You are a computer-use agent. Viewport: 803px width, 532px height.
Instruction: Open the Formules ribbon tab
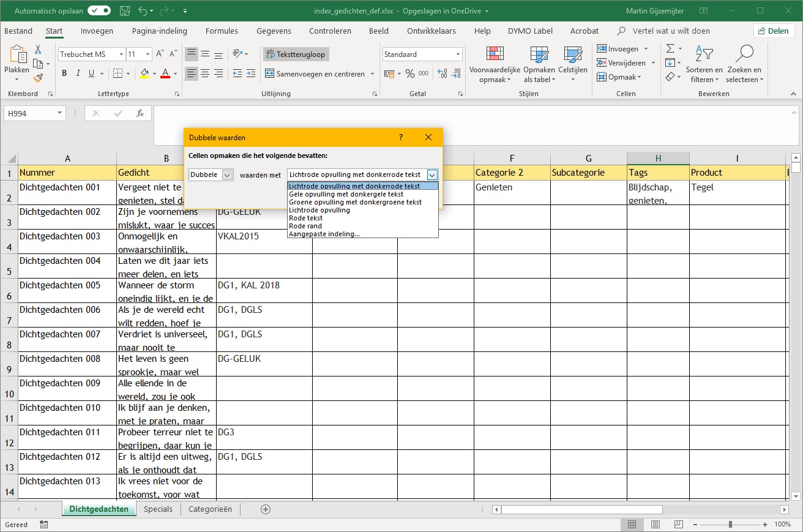pos(222,31)
